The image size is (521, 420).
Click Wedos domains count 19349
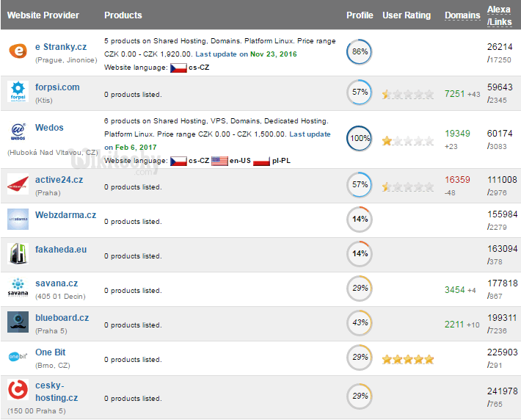coord(458,134)
